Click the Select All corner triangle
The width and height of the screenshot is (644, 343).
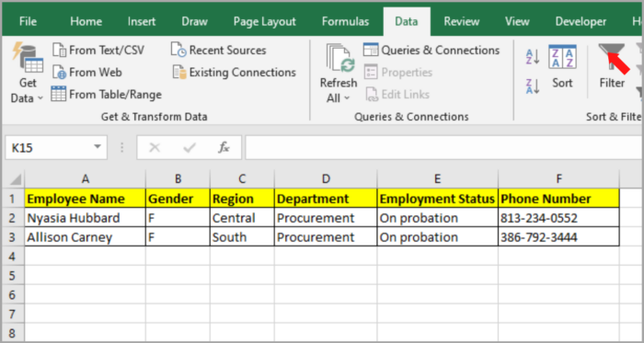click(x=15, y=179)
